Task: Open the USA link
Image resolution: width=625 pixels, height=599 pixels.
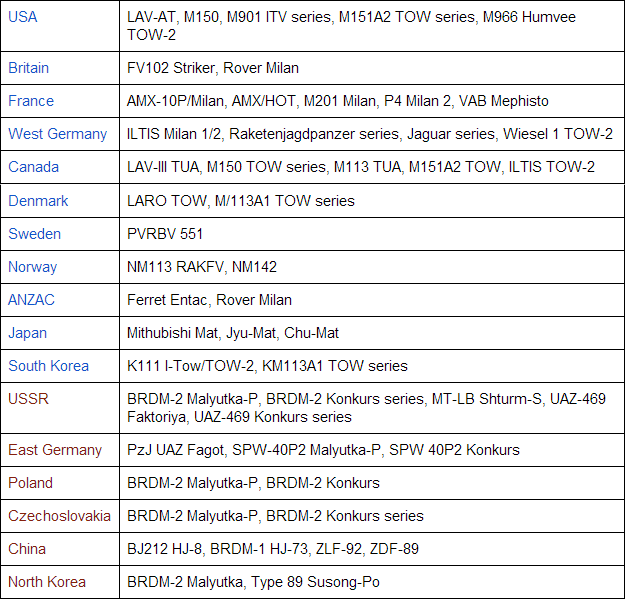Action: 23,18
